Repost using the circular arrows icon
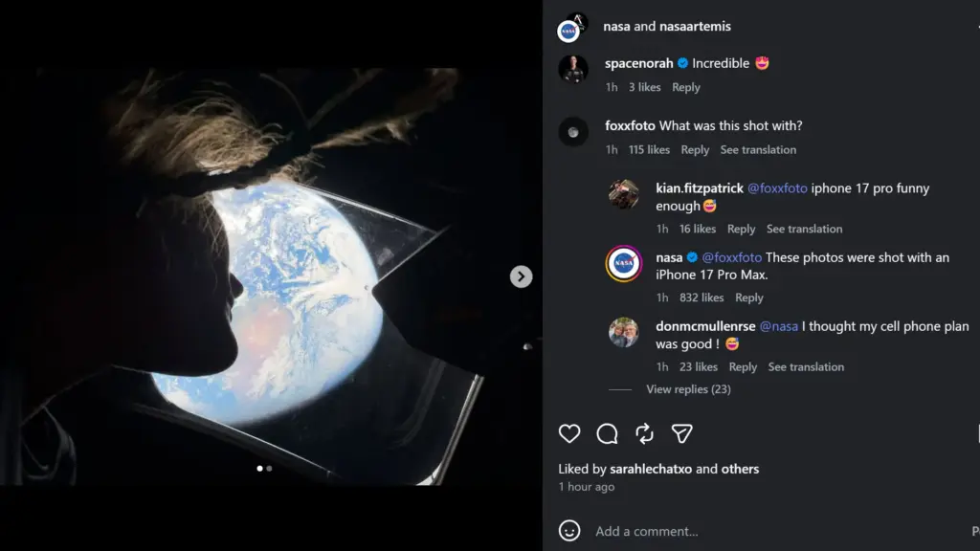 tap(644, 433)
